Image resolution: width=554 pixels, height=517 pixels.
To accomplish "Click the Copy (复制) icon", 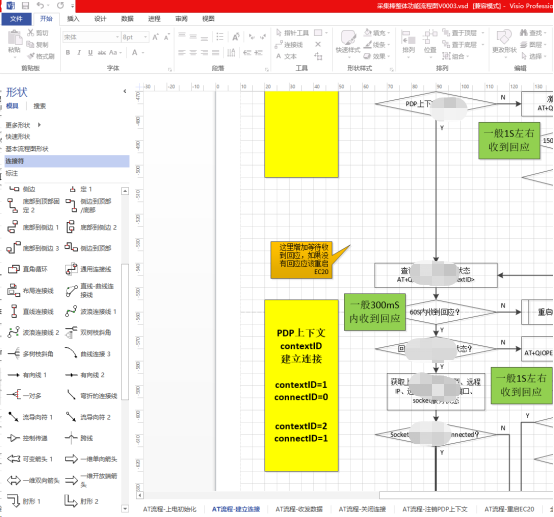I will pyautogui.click(x=30, y=44).
